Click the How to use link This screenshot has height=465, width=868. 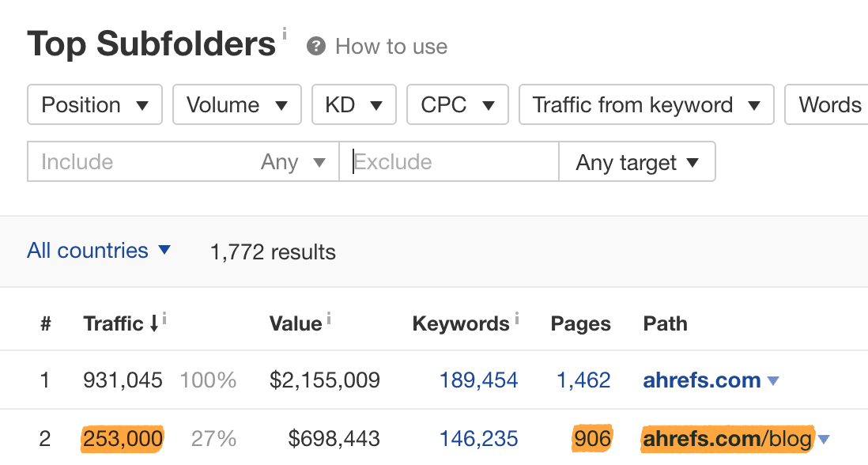click(391, 47)
